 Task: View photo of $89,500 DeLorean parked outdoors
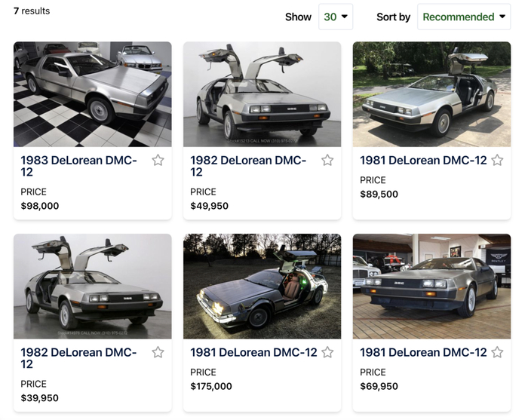click(x=431, y=94)
